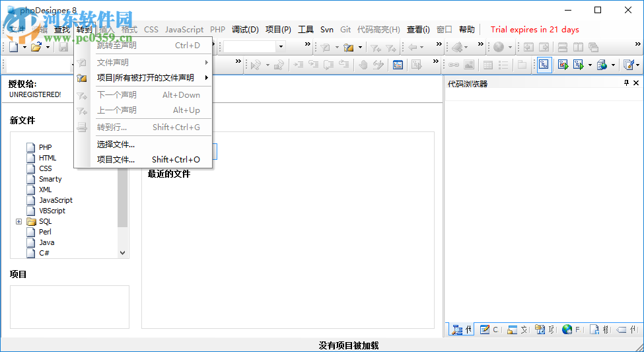This screenshot has height=352, width=644.
Task: Click the server globe preview toolbar icon
Action: click(x=602, y=65)
